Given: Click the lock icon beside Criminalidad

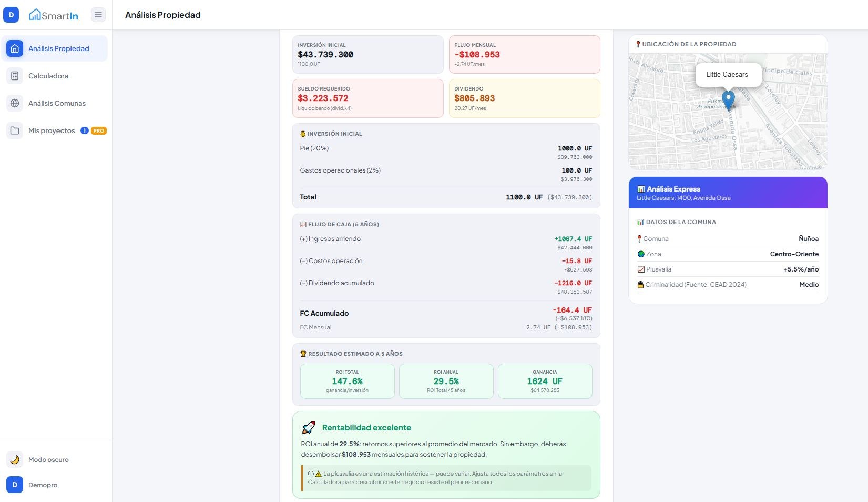Looking at the screenshot, I should click(641, 285).
